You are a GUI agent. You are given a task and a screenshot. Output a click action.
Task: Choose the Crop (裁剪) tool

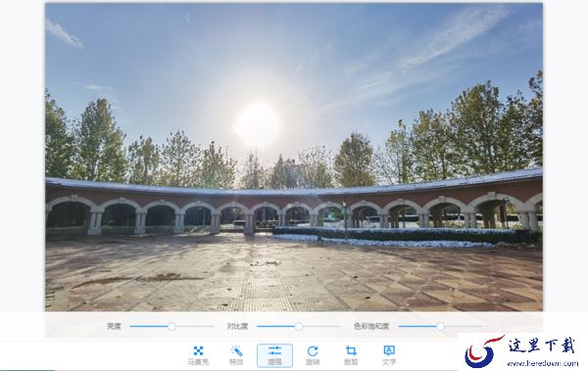click(x=351, y=355)
